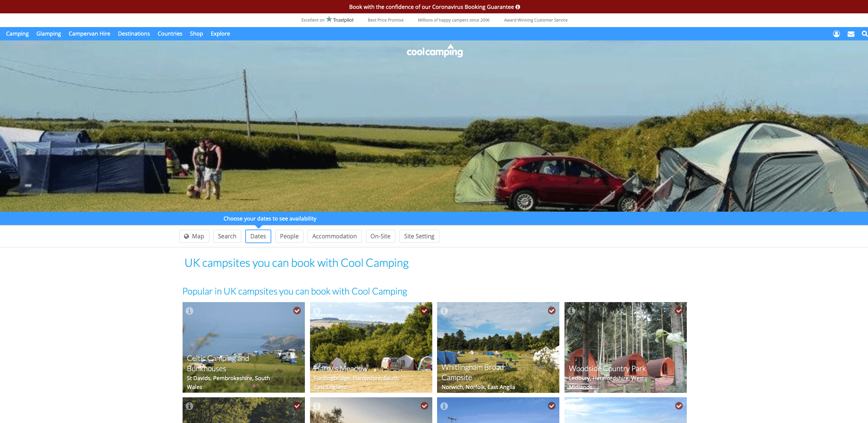Open the envelope contact icon
The width and height of the screenshot is (868, 423).
click(x=851, y=34)
